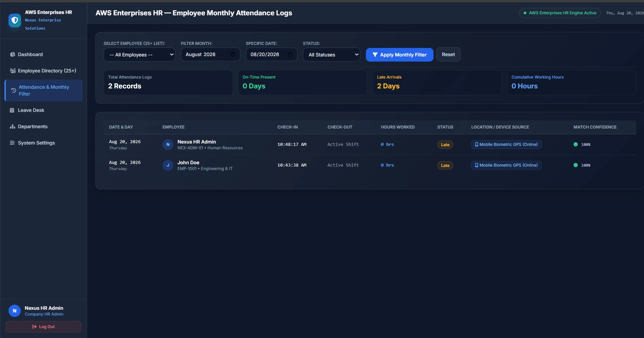Click the EMPLOYEE column header

tap(173, 127)
